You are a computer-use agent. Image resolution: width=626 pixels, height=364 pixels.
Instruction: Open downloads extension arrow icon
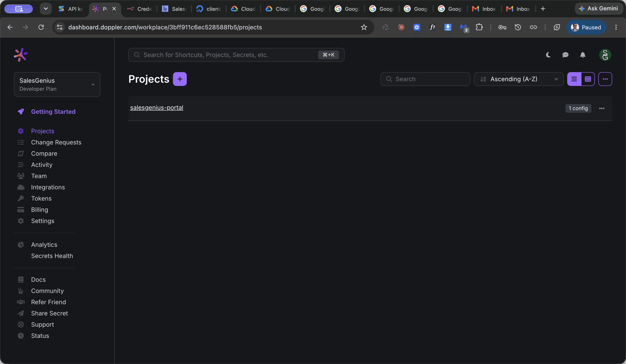[448, 27]
